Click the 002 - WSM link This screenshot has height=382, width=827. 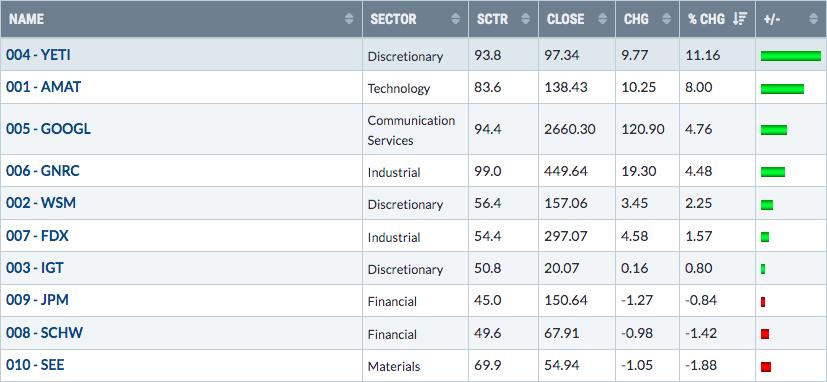coord(41,203)
